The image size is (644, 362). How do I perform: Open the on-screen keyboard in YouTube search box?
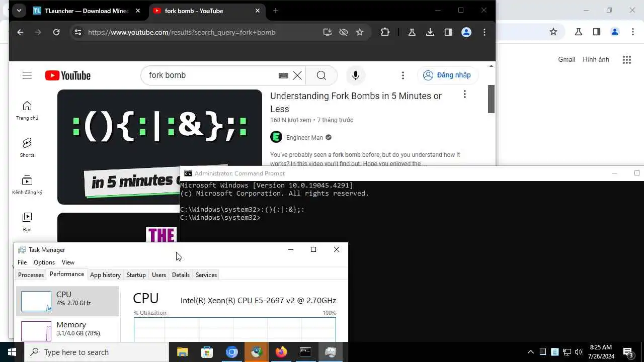click(x=283, y=75)
